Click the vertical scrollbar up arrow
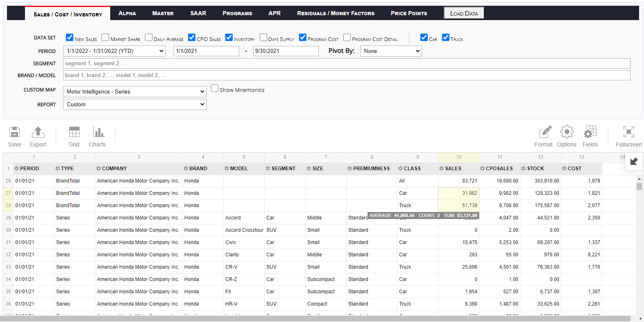 (x=639, y=179)
